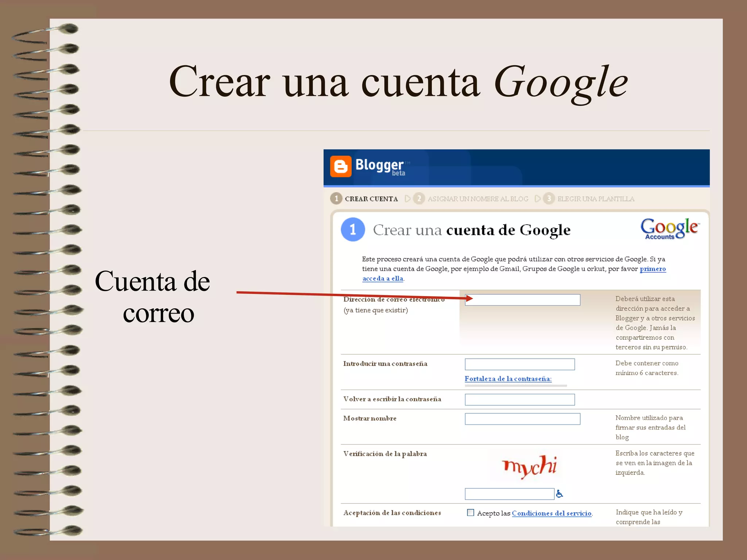The height and width of the screenshot is (560, 747).
Task: Check the Acepto las Condiciones checkbox
Action: coord(471,513)
